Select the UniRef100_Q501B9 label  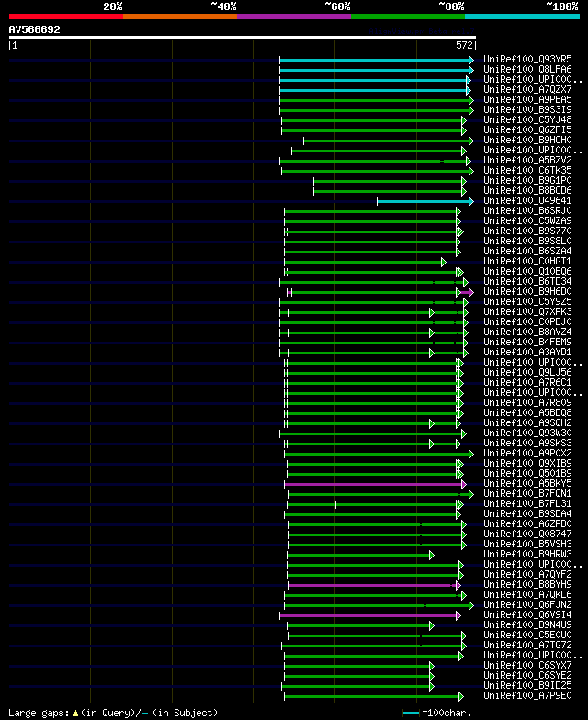[527, 474]
